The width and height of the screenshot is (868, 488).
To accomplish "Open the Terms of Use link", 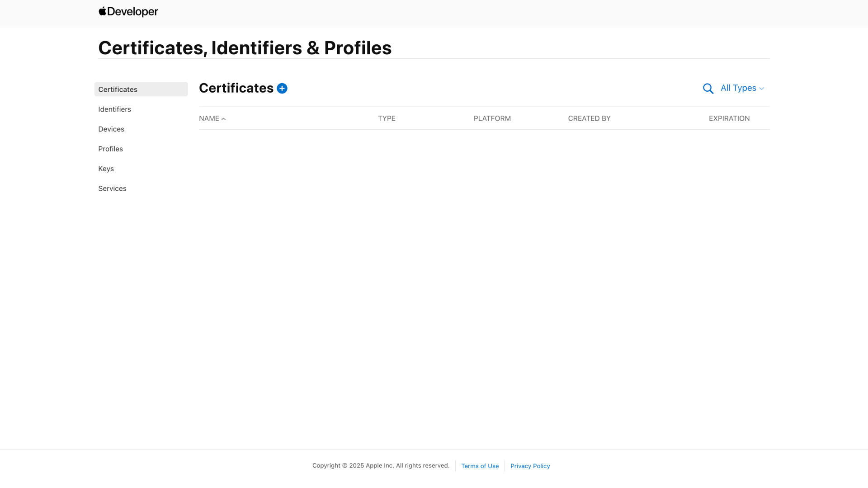I will tap(480, 466).
